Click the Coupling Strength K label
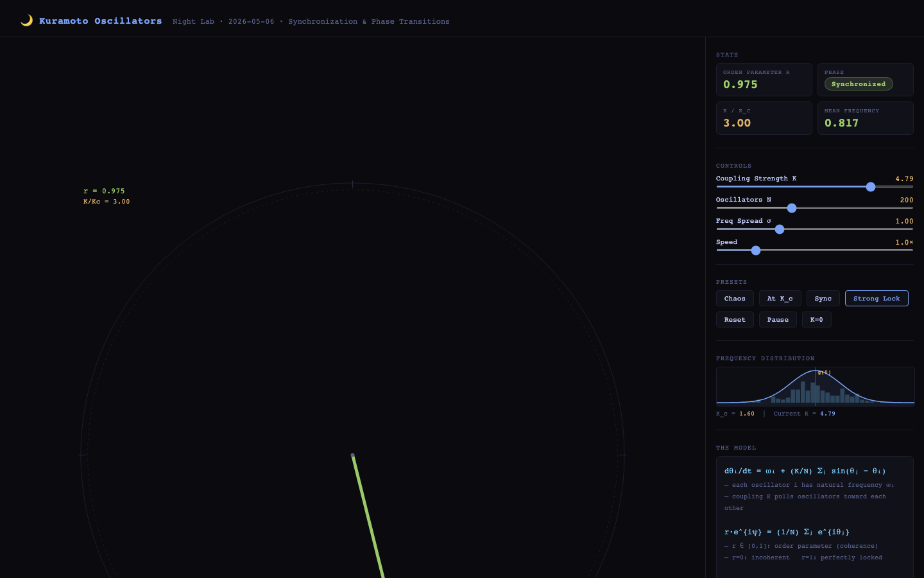This screenshot has width=924, height=578. coord(756,179)
